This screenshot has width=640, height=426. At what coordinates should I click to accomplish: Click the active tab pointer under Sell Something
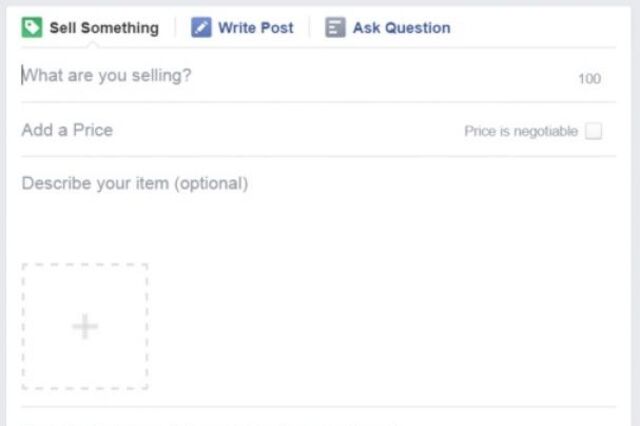[93, 44]
